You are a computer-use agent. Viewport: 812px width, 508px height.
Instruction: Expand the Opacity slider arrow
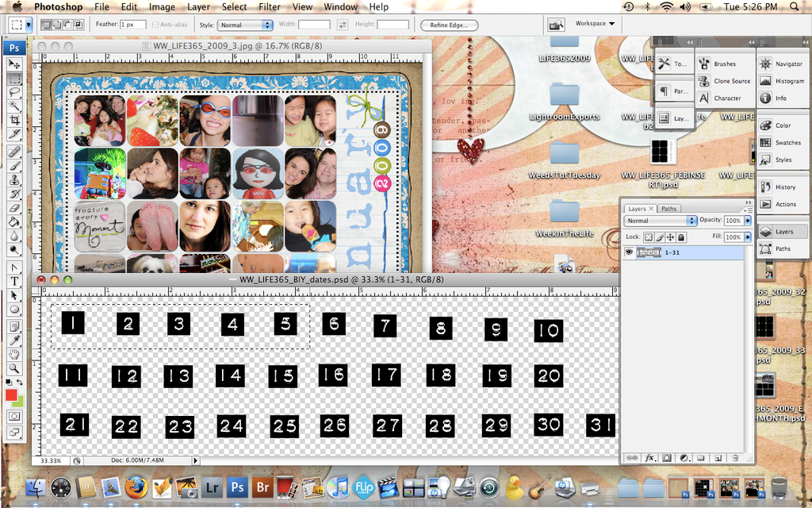[748, 221]
